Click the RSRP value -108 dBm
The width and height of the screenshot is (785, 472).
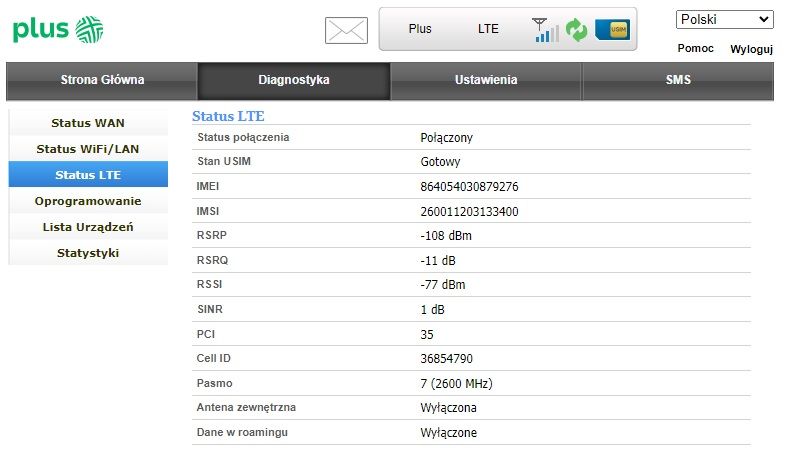[446, 236]
